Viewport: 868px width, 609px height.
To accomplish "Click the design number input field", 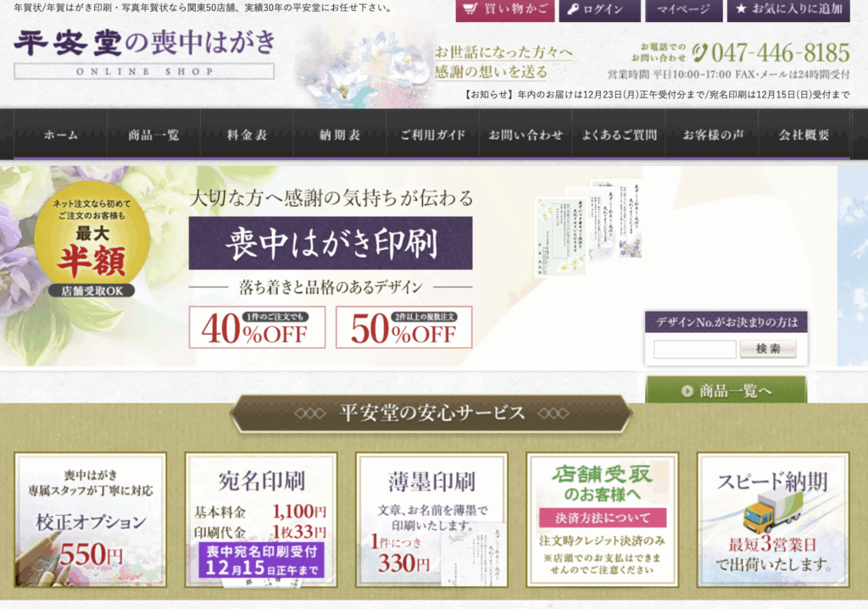I will pos(694,349).
